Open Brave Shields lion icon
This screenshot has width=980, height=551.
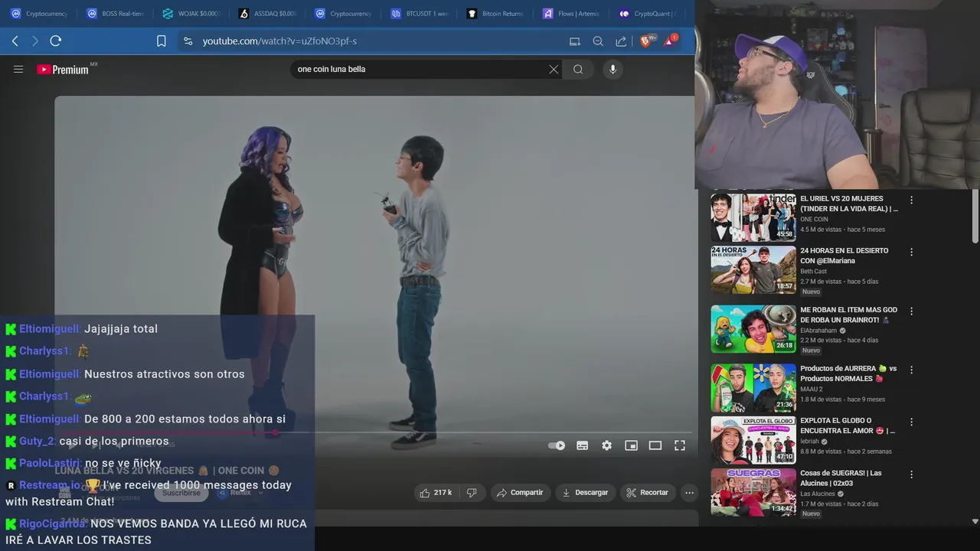[646, 41]
